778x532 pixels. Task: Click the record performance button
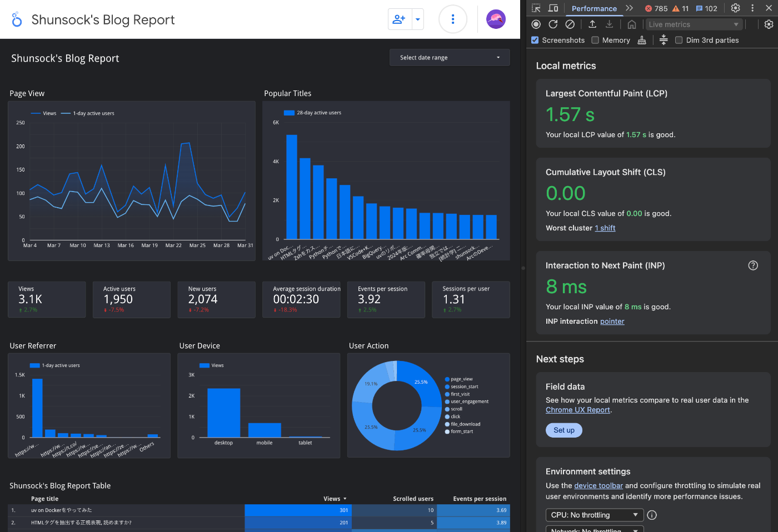coord(536,24)
